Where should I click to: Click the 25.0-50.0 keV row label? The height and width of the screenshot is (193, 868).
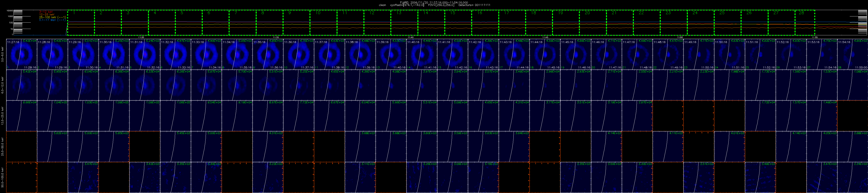point(3,146)
